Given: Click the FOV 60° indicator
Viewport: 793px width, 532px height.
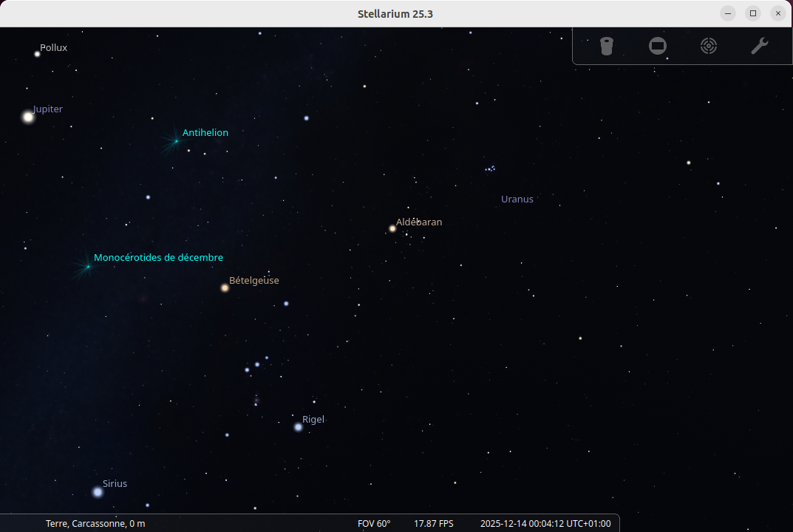Looking at the screenshot, I should [374, 523].
